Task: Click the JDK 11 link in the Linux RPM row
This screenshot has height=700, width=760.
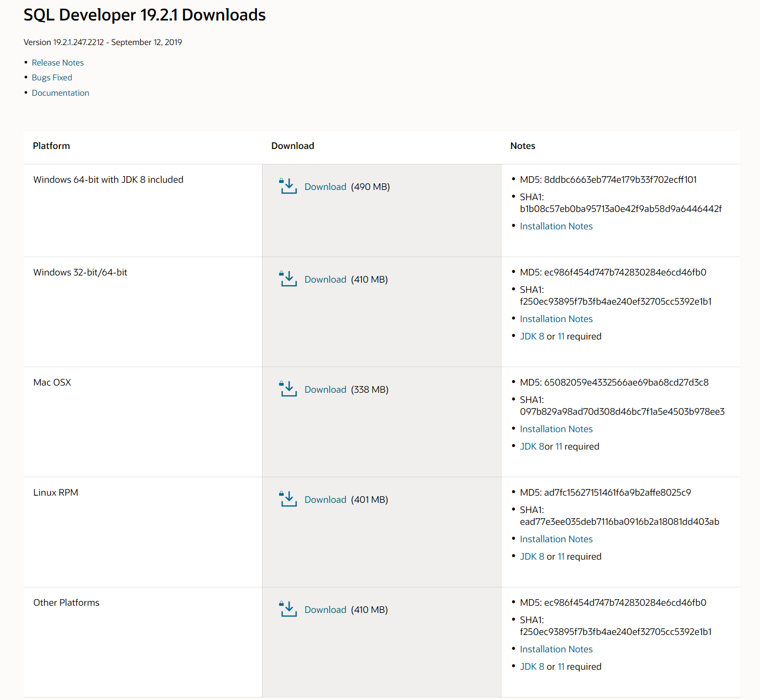Action: pyautogui.click(x=561, y=557)
